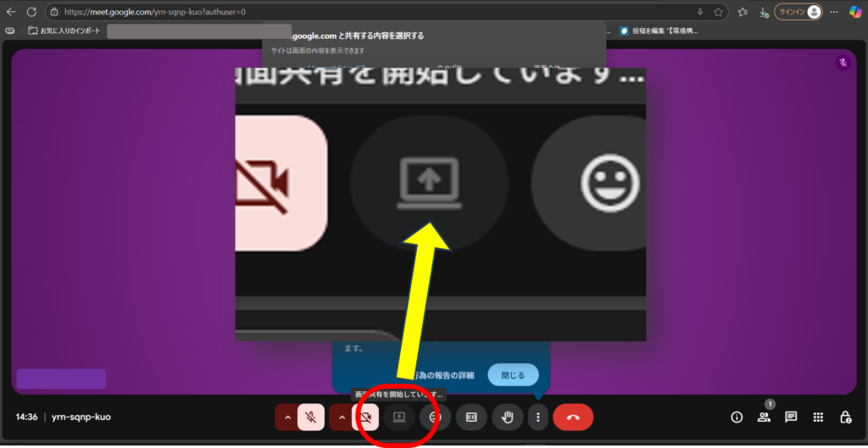The width and height of the screenshot is (868, 448).
Task: Open the お気に入りのインポート bookmark item
Action: 64,30
